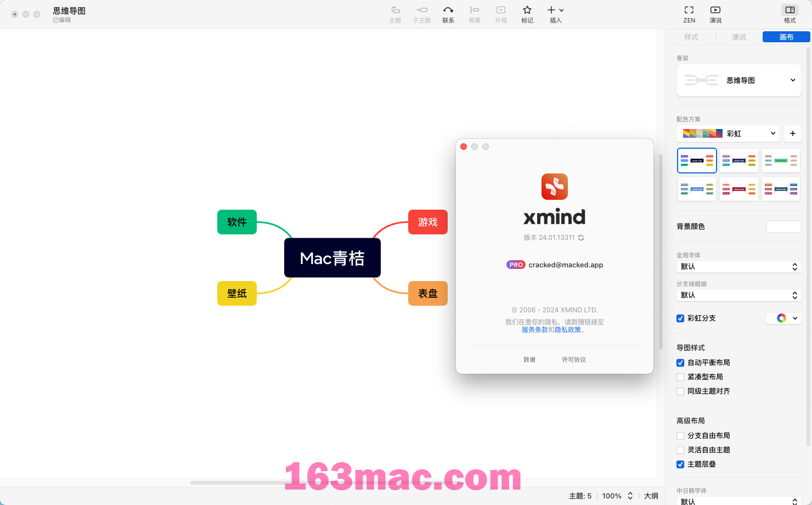Select the Relationship (联系) tool
This screenshot has width=812, height=505.
(x=448, y=10)
